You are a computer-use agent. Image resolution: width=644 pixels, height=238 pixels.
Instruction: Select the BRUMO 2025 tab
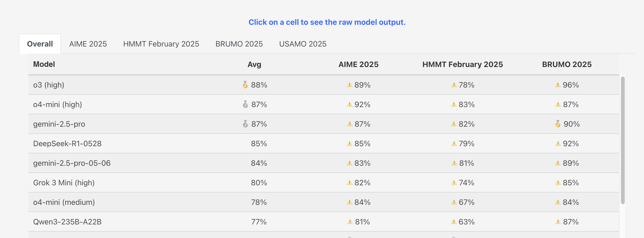pos(239,44)
